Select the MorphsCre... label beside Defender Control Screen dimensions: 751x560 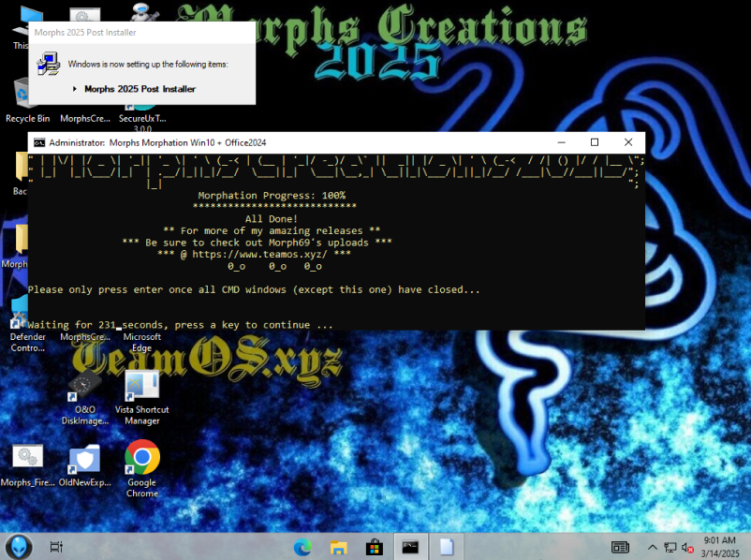[85, 337]
